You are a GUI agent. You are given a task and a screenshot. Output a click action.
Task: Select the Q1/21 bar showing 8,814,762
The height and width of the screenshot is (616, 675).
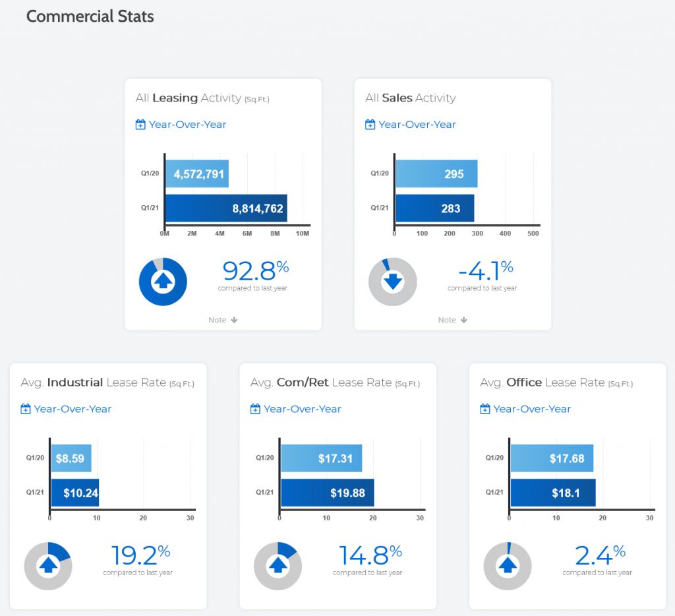coord(225,208)
